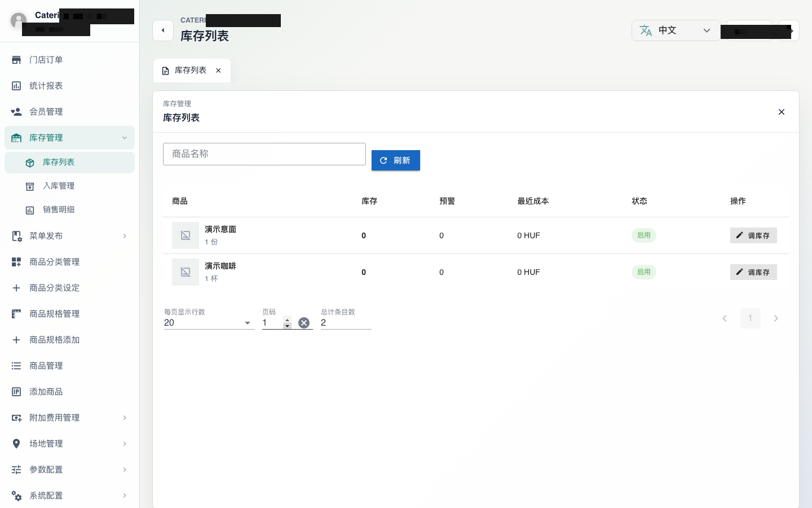Click the 启用 status of 演示意面
The width and height of the screenshot is (812, 508).
644,235
